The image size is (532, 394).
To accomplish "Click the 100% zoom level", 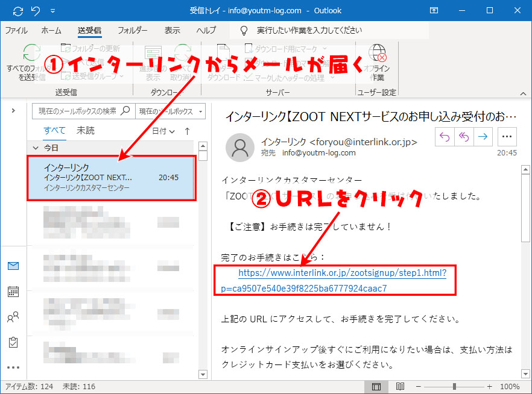I will 510,387.
